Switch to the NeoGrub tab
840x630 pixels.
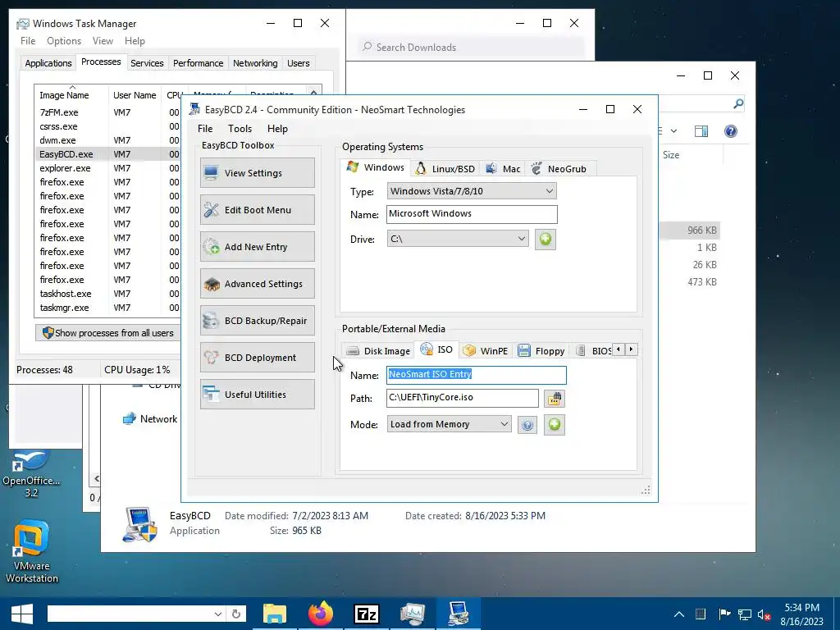point(559,169)
